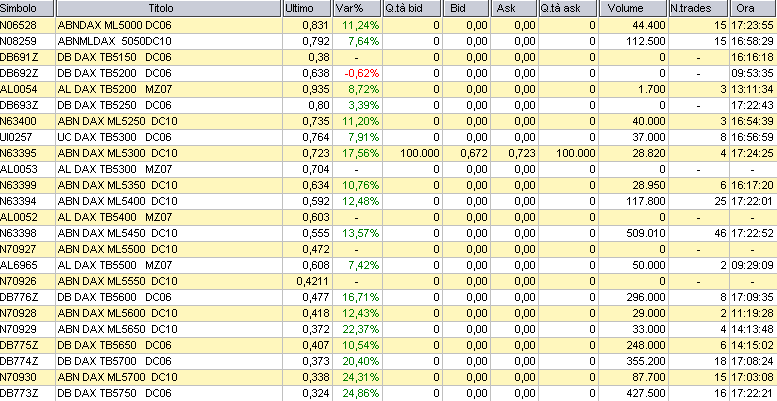Viewport: 777px width, 401px height.
Task: Select title DB DAX TB5250 DC06
Action: pyautogui.click(x=114, y=105)
